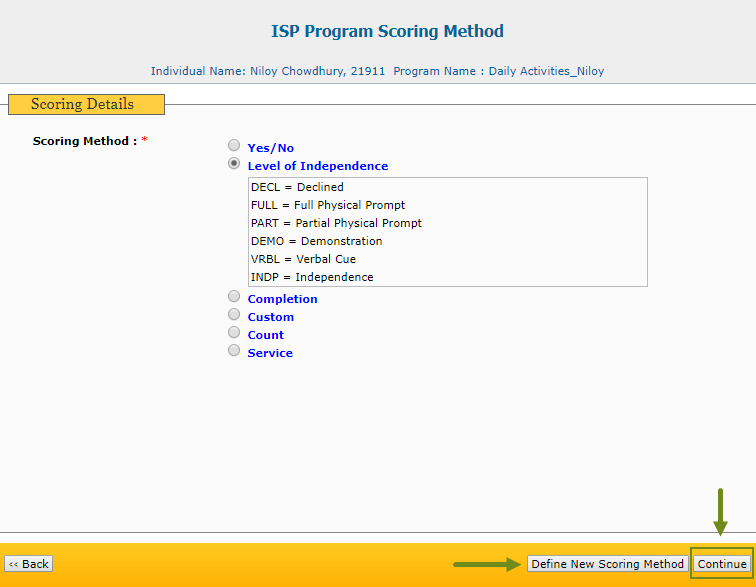Click the 'PART = Partial Physical Prompt' entry
The image size is (756, 587).
336,223
